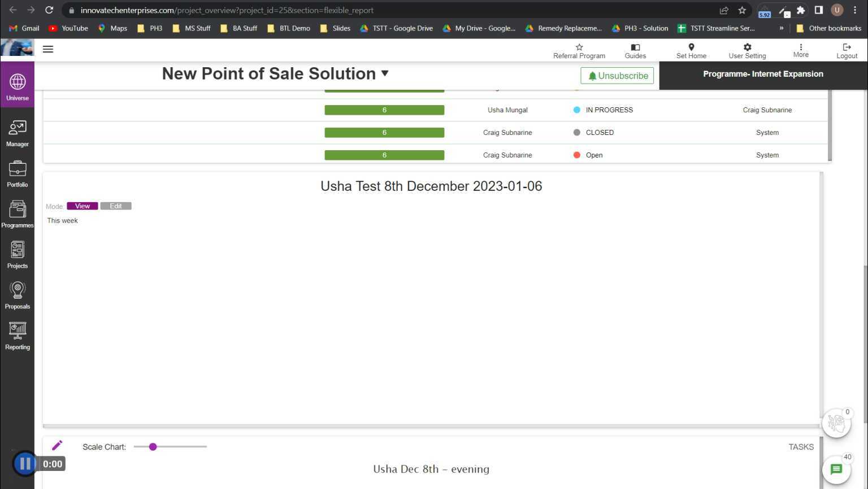Click the pencil edit icon near Scale Chart

click(x=57, y=446)
